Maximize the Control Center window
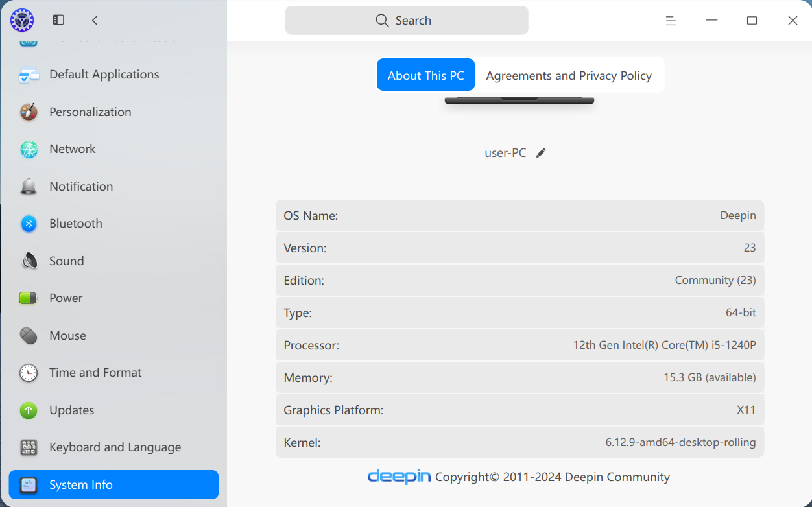812x507 pixels. pos(752,21)
